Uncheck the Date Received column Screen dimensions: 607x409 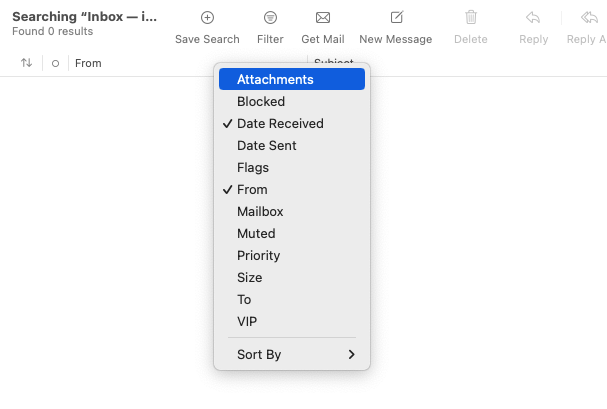[x=280, y=124]
